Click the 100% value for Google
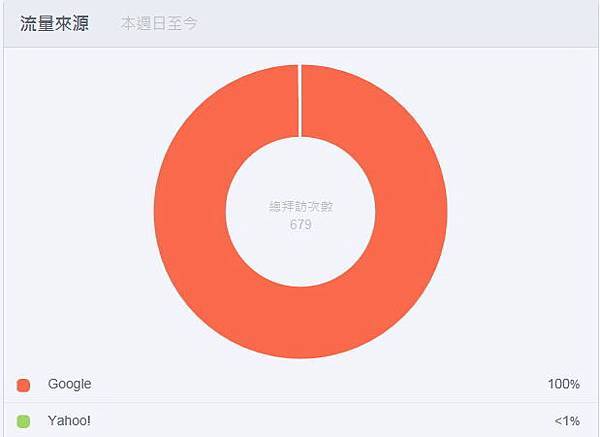The width and height of the screenshot is (600, 437). pos(563,384)
